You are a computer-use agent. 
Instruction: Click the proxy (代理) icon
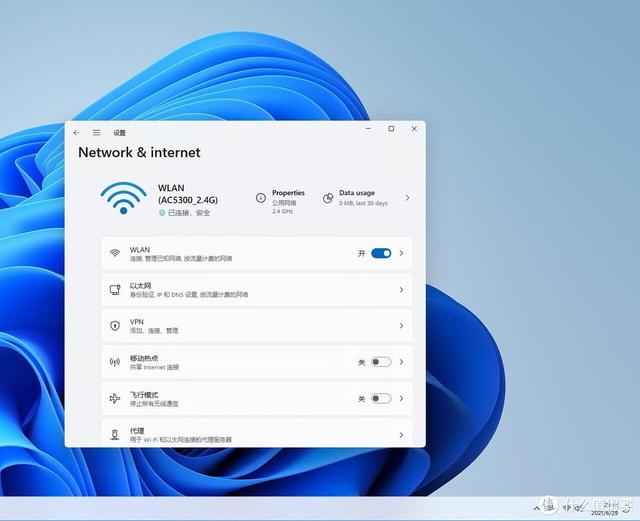(115, 434)
